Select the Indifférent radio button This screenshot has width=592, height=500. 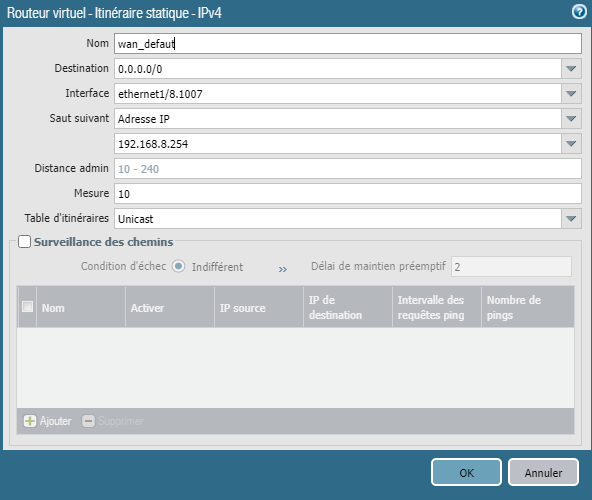pyautogui.click(x=179, y=267)
